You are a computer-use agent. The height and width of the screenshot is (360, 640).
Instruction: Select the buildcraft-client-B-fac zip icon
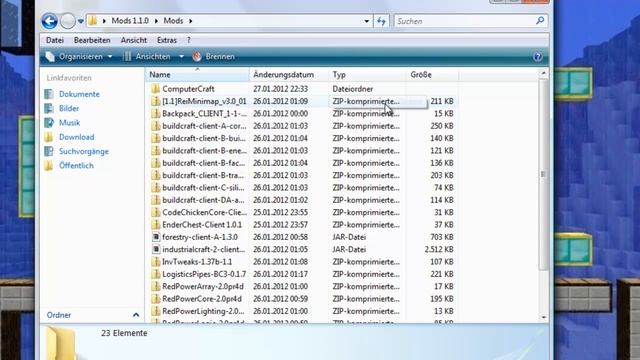[155, 163]
